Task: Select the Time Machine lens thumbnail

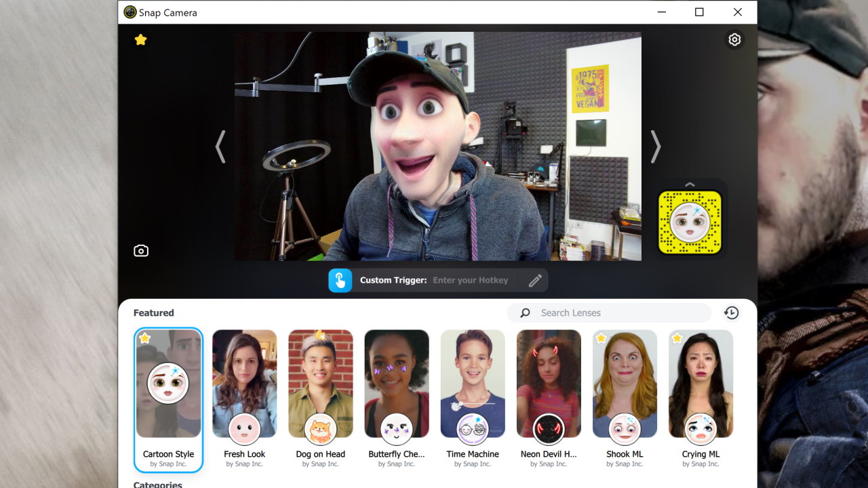Action: 473,384
